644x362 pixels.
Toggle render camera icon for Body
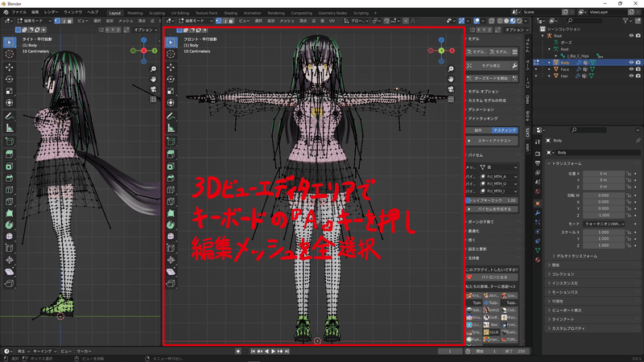(x=638, y=63)
